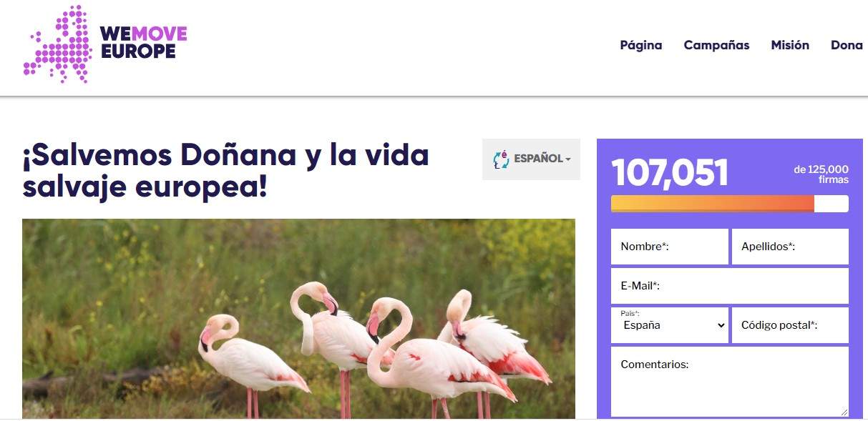
Task: Click the caret arrow next to ESPAÑOL
Action: pos(568,159)
